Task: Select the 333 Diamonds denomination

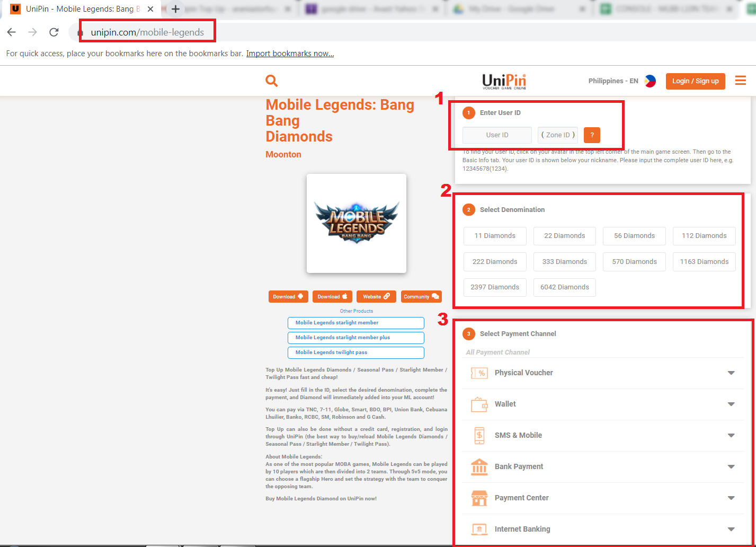Action: click(x=565, y=262)
